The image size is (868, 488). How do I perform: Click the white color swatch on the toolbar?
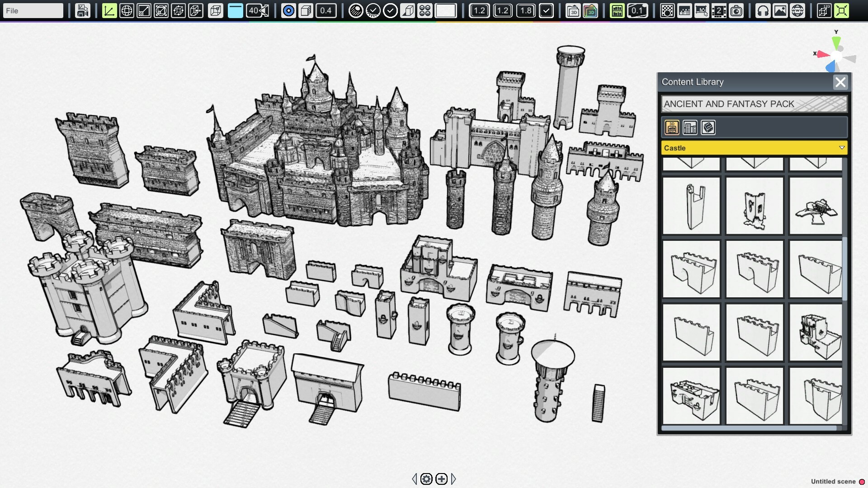click(x=446, y=10)
